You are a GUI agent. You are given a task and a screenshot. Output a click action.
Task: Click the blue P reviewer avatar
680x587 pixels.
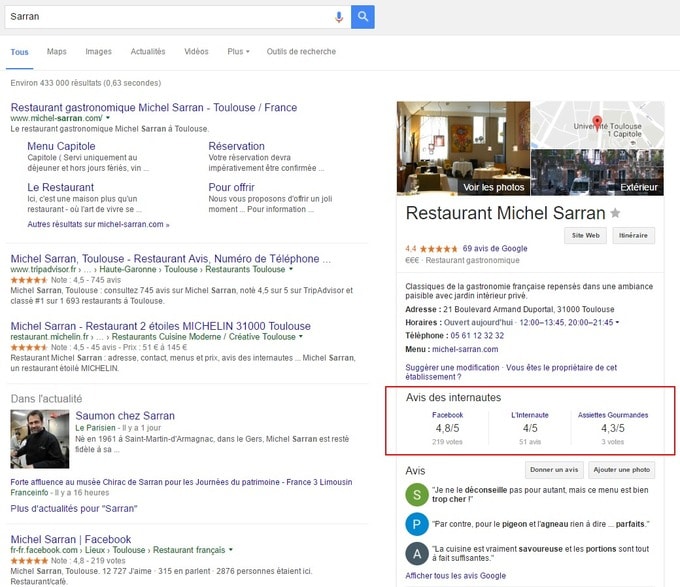click(417, 524)
